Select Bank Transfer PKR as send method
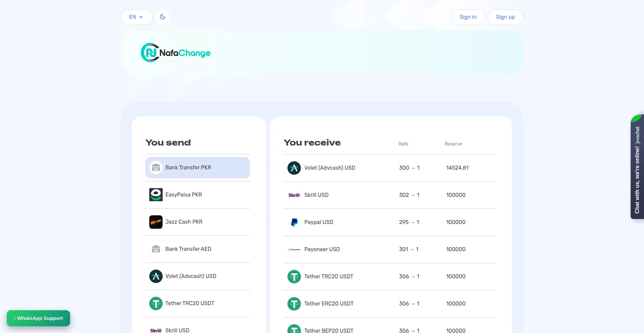This screenshot has height=333, width=644. click(x=197, y=167)
